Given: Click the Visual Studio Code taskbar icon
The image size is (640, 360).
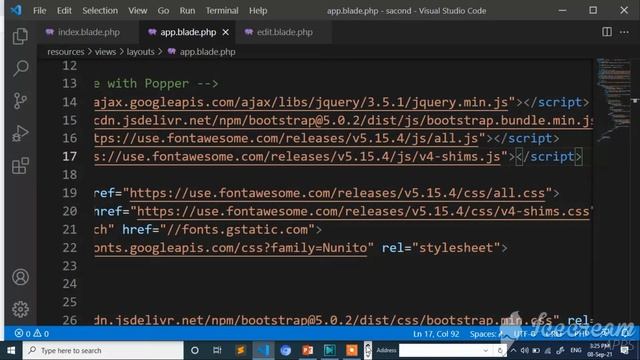Looking at the screenshot, I should 263,350.
